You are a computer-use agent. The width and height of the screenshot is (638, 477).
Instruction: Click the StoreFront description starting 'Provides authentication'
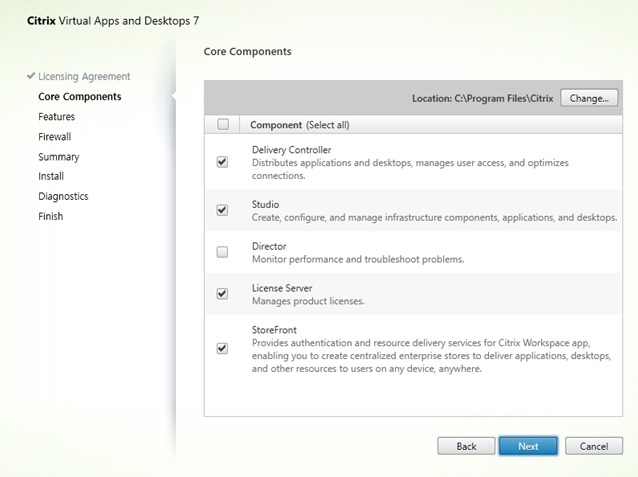[x=431, y=356]
